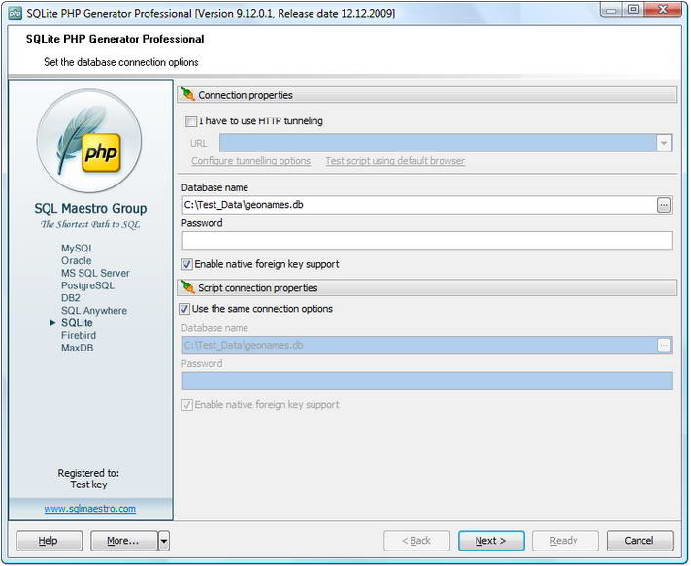The width and height of the screenshot is (691, 566).
Task: Select SQL Anywhere in the product list
Action: [x=94, y=311]
